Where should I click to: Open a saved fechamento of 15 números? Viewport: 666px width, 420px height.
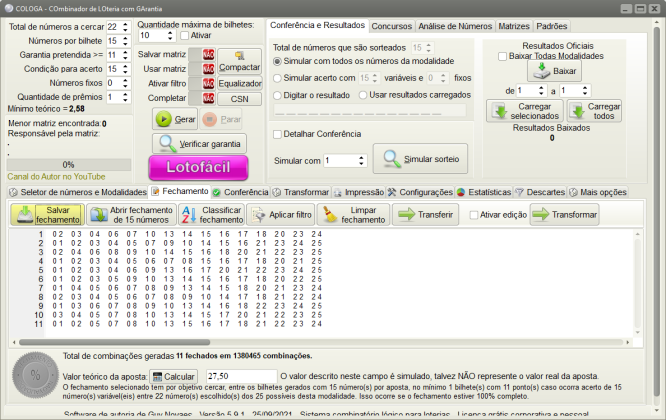(x=130, y=213)
